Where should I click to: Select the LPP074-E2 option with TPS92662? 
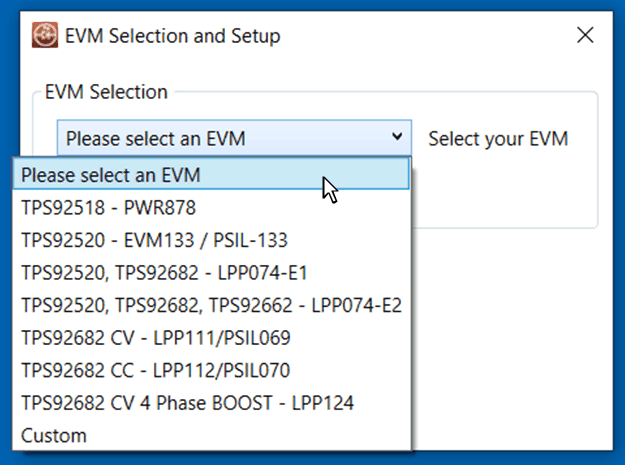211,305
